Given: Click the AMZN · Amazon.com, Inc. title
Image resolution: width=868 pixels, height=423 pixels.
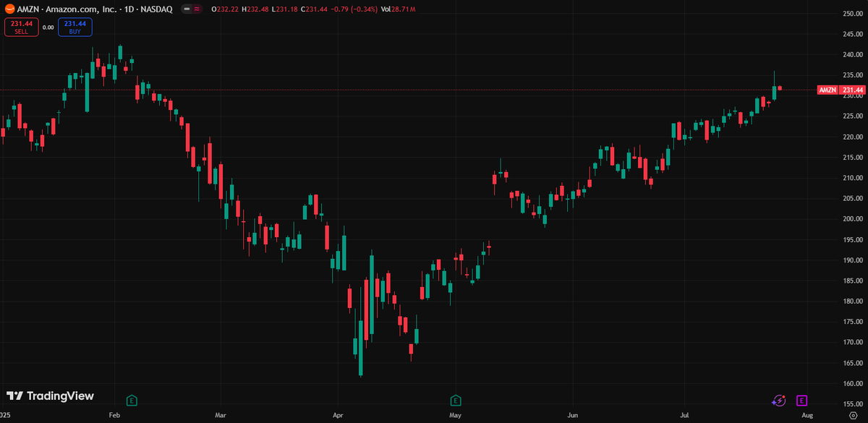Looking at the screenshot, I should click(66, 8).
